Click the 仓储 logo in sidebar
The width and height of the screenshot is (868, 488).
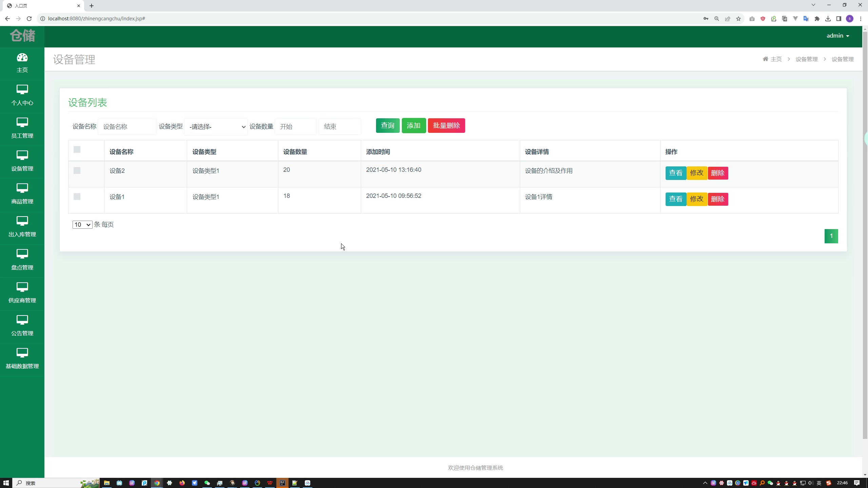[22, 35]
